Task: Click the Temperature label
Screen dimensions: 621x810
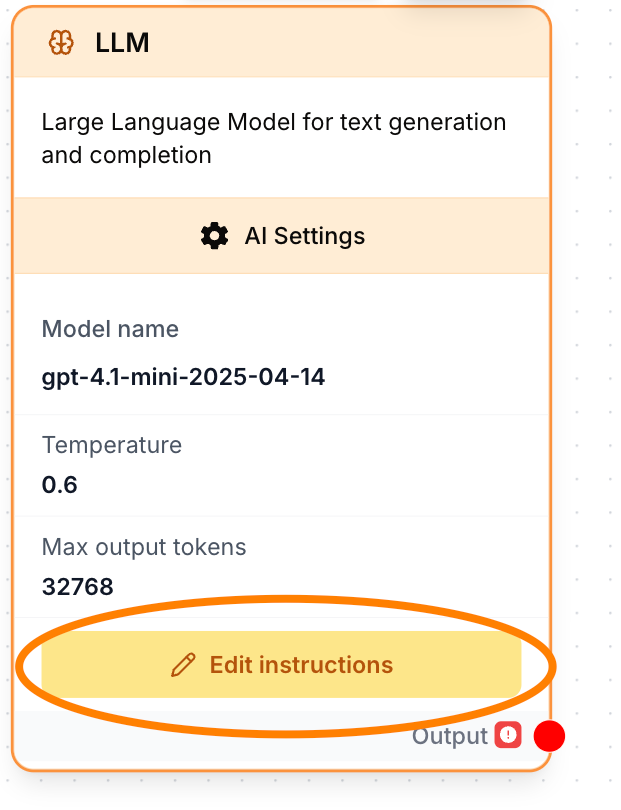Action: tap(112, 445)
